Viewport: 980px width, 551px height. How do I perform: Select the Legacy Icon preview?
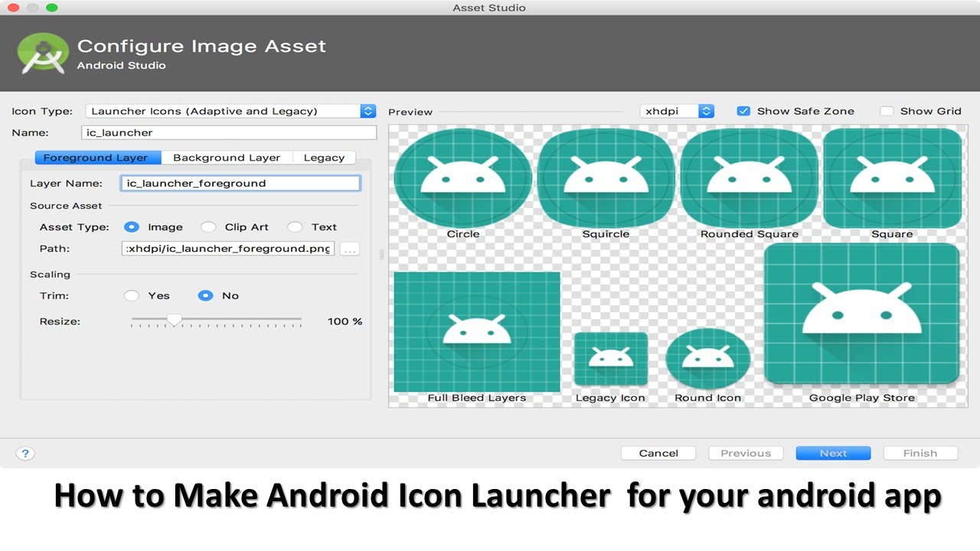[x=610, y=359]
